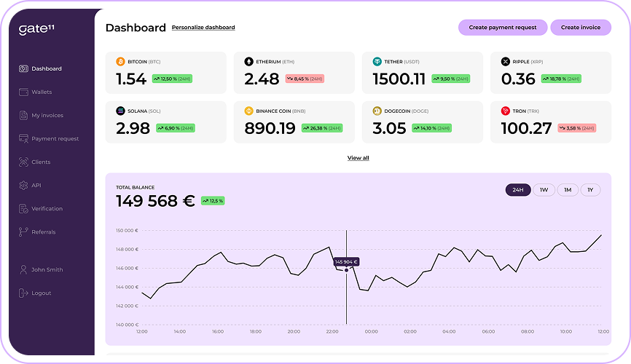The height and width of the screenshot is (364, 631).
Task: Switch chart range to 1W
Action: [x=544, y=190]
